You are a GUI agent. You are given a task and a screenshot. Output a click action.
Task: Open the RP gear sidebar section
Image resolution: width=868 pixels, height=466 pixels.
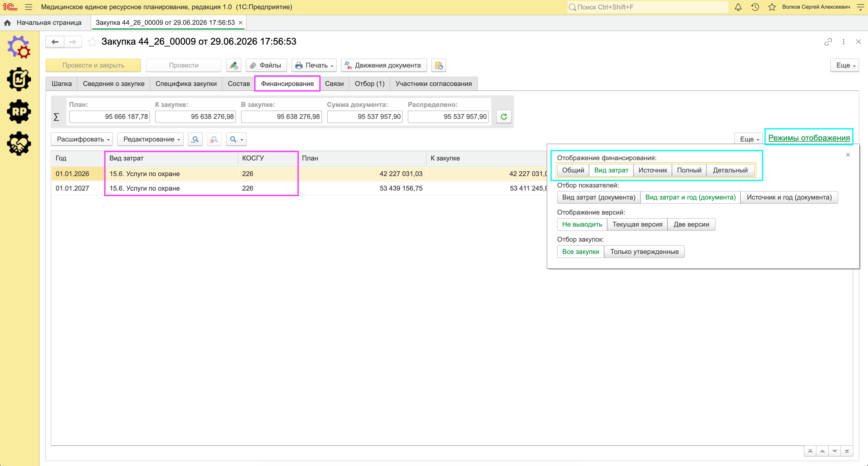(19, 111)
